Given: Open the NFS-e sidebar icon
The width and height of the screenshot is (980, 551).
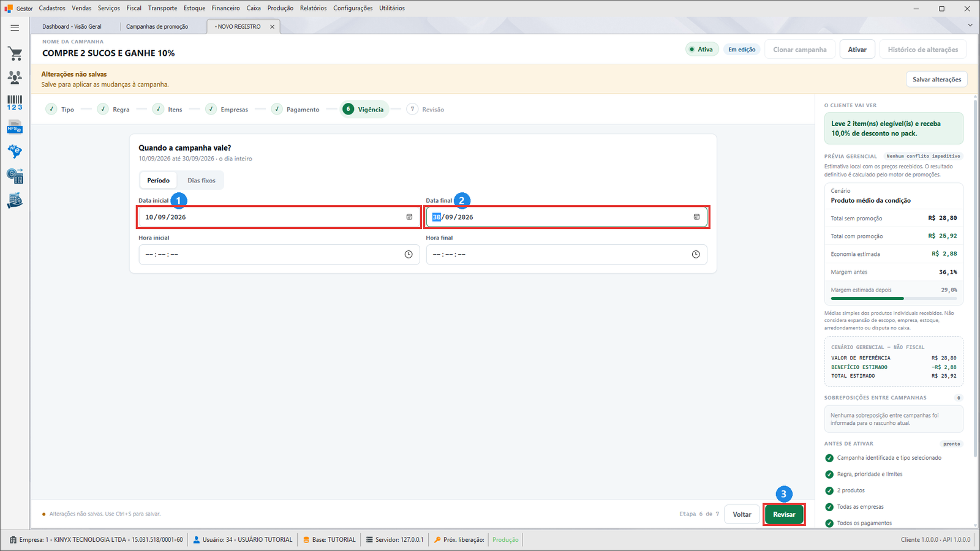Looking at the screenshot, I should (x=15, y=127).
